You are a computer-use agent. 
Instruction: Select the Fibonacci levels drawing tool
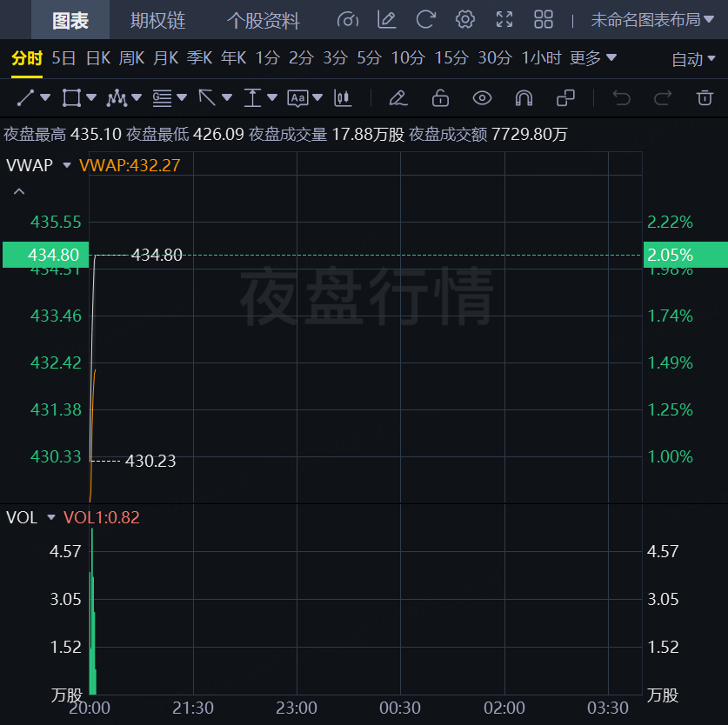[x=162, y=98]
